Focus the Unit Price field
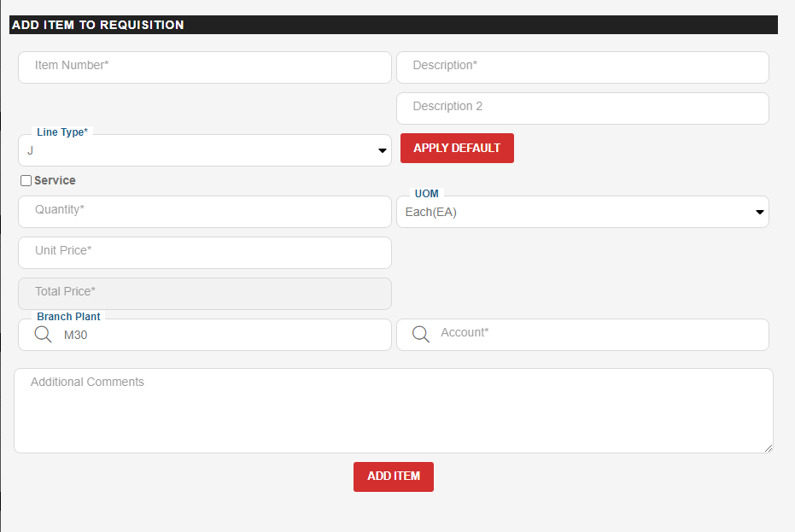The image size is (795, 532). tap(204, 252)
